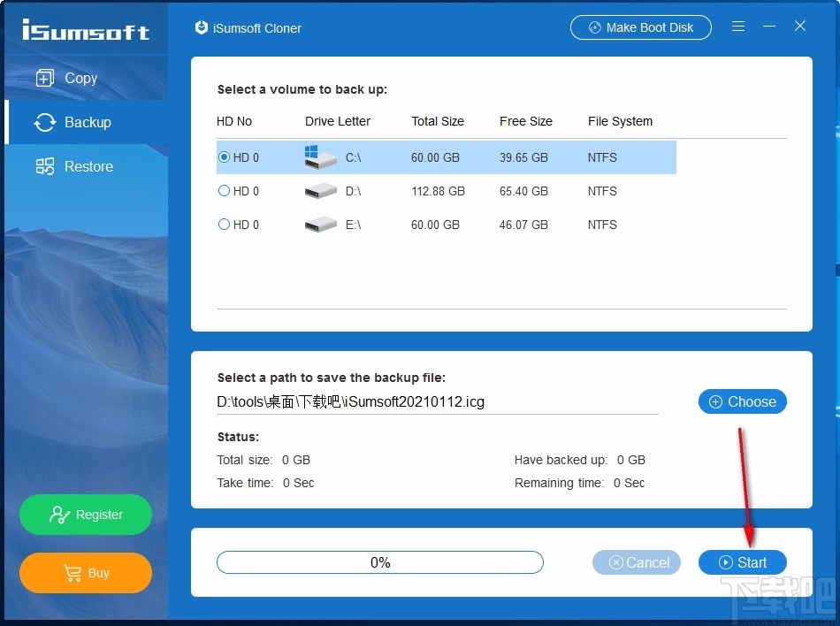840x626 pixels.
Task: Click the File System column header
Action: coord(621,121)
